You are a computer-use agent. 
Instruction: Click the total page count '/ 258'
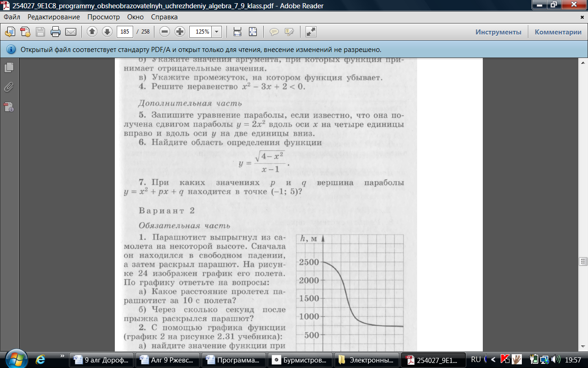(x=143, y=32)
